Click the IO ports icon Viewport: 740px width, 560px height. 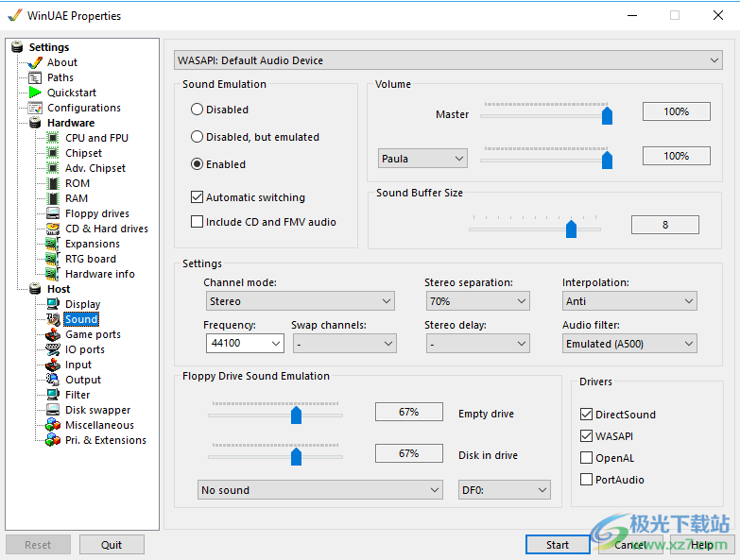[x=53, y=349]
